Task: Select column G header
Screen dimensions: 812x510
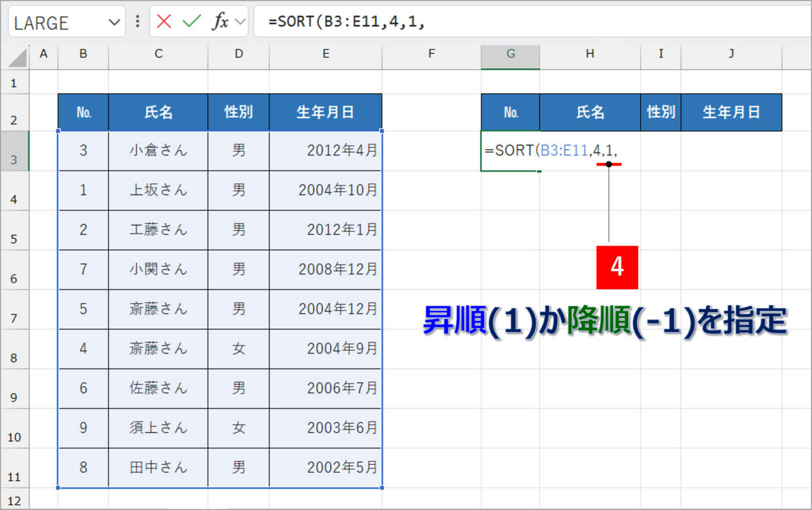Action: point(510,54)
